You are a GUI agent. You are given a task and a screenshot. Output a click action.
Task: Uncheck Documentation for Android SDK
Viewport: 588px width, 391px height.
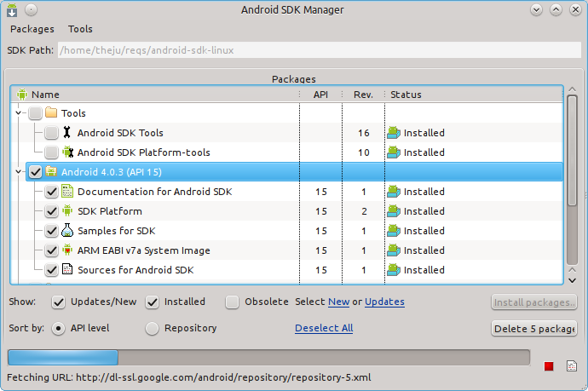point(51,192)
